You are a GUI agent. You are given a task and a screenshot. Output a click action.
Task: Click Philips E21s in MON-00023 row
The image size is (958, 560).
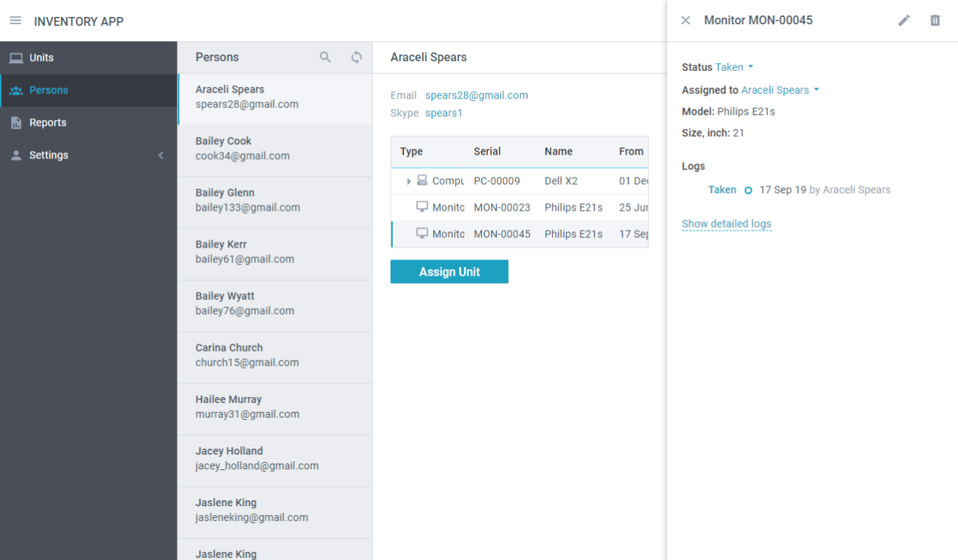point(573,207)
